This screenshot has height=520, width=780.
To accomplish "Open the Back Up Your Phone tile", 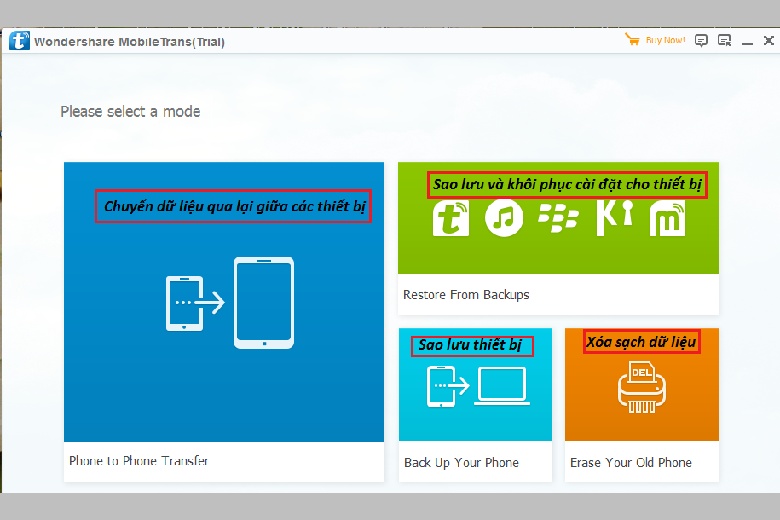I will pyautogui.click(x=475, y=405).
